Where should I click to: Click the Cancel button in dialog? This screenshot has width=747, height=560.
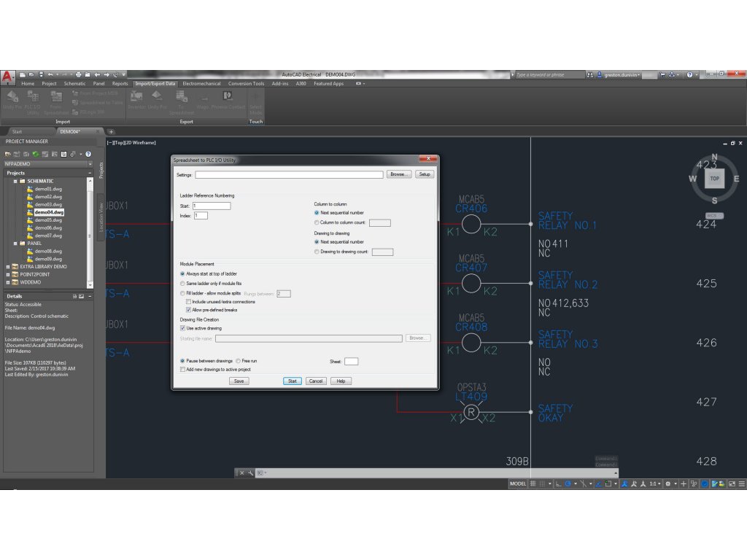[315, 381]
